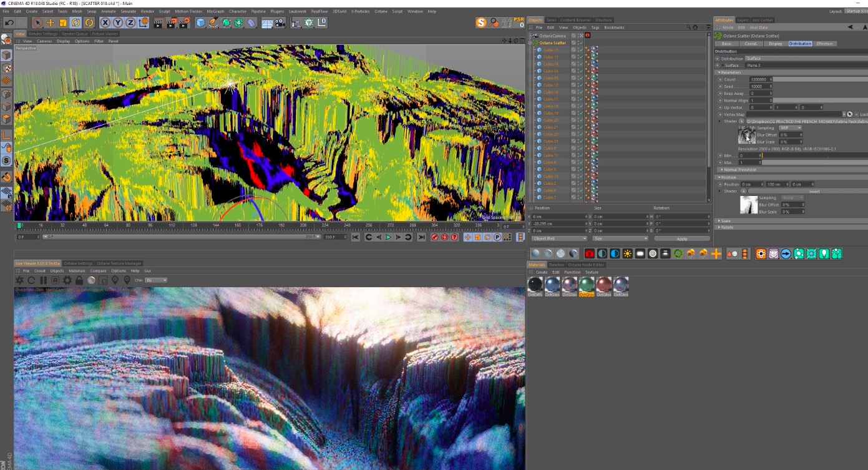The width and height of the screenshot is (868, 470).
Task: Open the Render Settings icon
Action: tap(183, 23)
